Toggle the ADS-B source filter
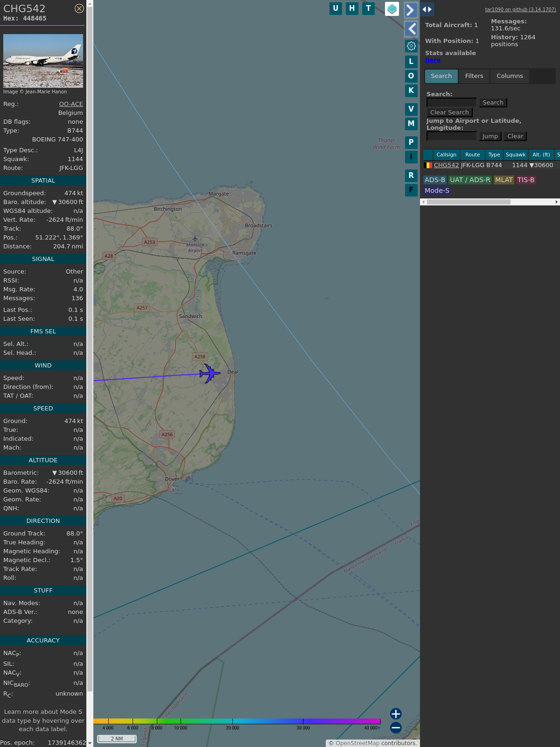560x747 pixels. (x=434, y=180)
